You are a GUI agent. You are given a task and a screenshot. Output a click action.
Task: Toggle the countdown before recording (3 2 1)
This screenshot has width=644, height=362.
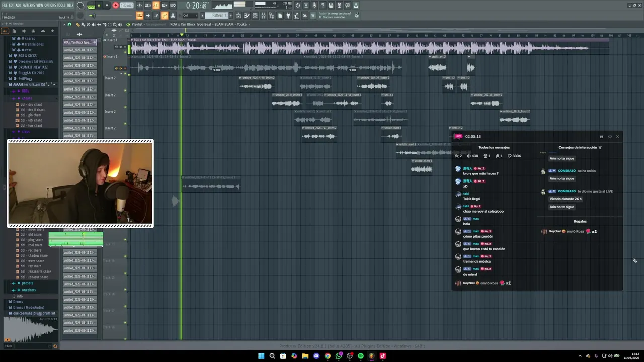pyautogui.click(x=156, y=5)
